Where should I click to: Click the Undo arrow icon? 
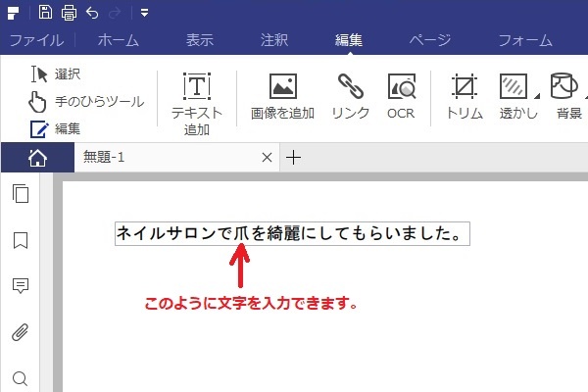point(92,13)
